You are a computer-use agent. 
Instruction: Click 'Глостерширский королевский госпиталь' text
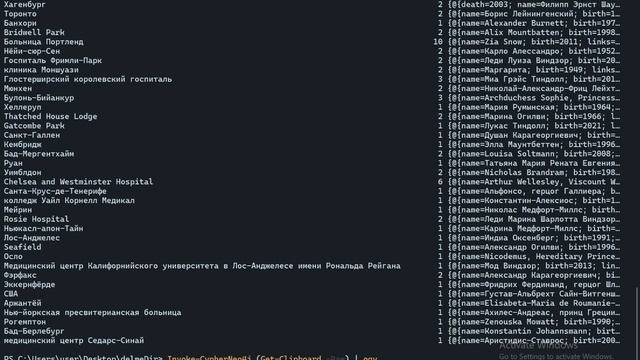coord(88,79)
